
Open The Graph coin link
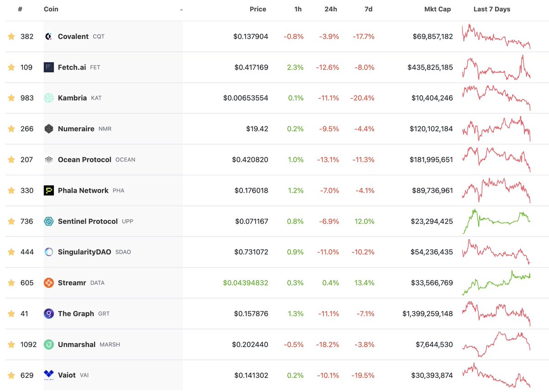(x=76, y=314)
